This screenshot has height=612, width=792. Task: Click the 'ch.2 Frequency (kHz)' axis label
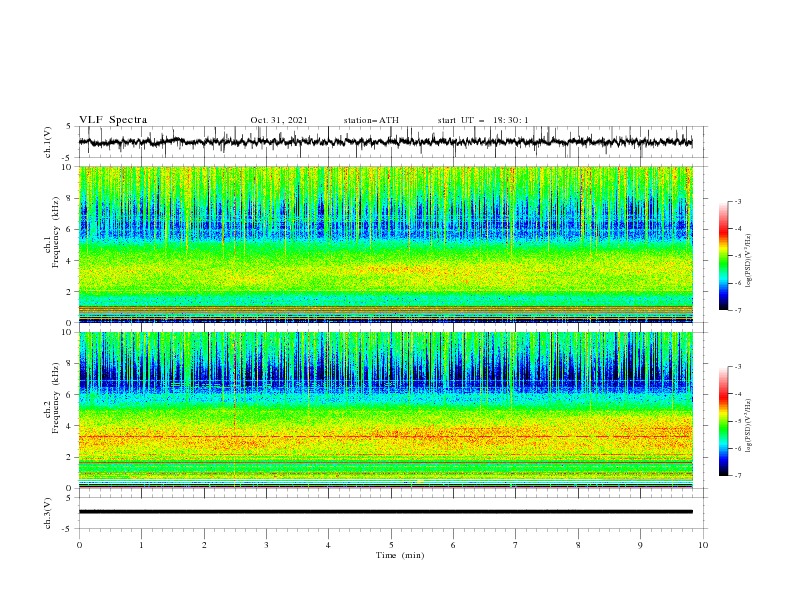pyautogui.click(x=52, y=398)
